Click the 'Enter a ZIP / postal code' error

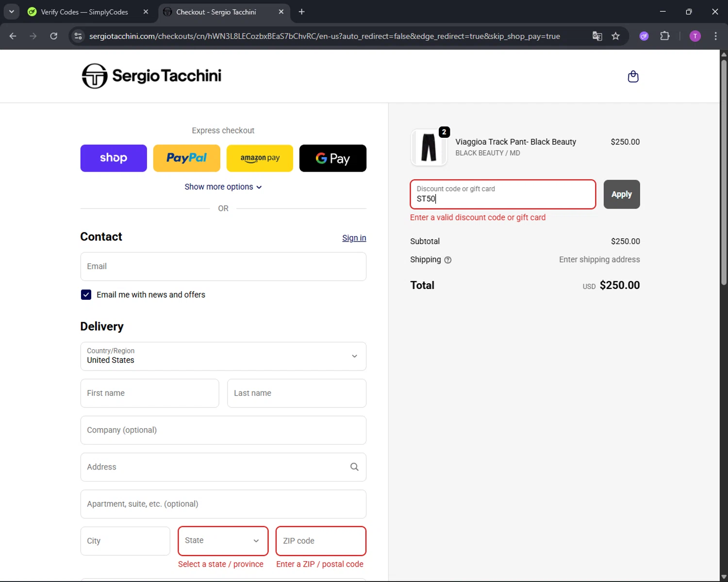click(320, 564)
